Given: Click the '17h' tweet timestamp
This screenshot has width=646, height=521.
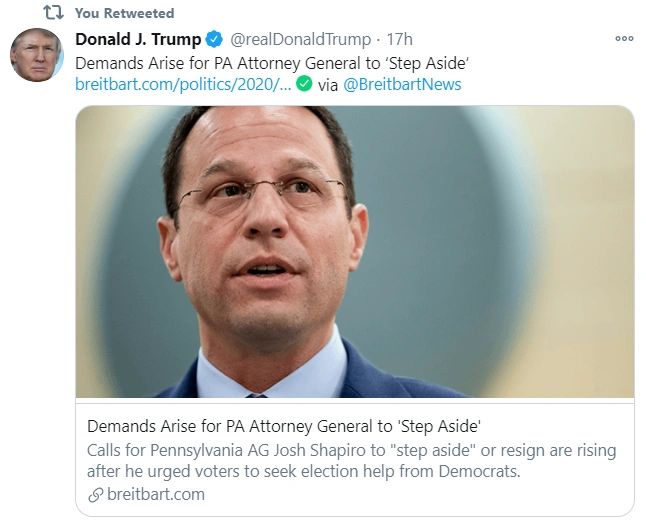Looking at the screenshot, I should pos(399,40).
